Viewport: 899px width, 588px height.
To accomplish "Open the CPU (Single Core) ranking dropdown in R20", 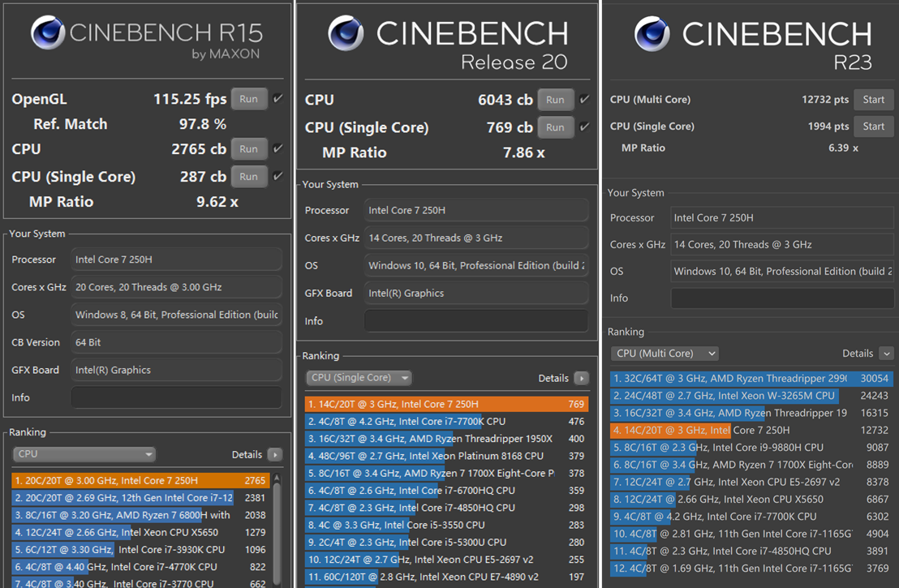I will point(359,378).
